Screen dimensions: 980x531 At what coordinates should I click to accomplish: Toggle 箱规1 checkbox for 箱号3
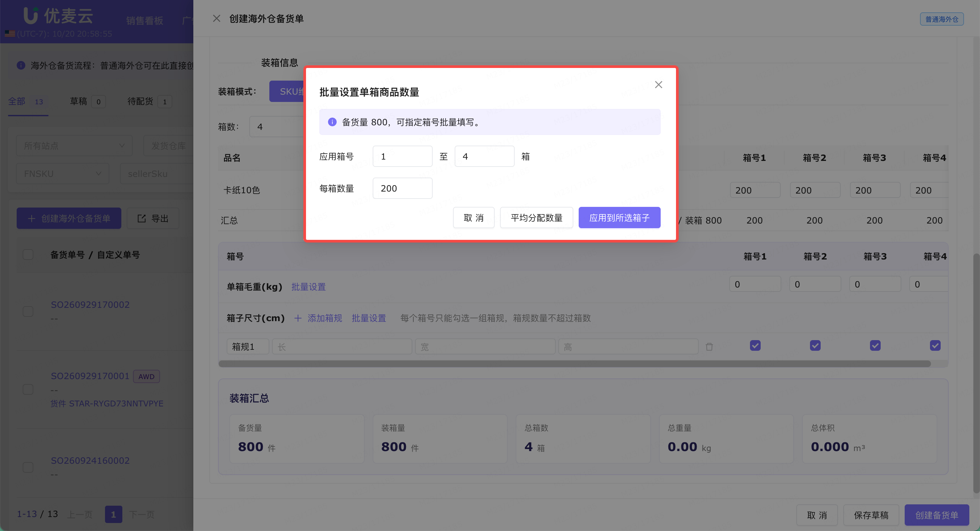[875, 345]
